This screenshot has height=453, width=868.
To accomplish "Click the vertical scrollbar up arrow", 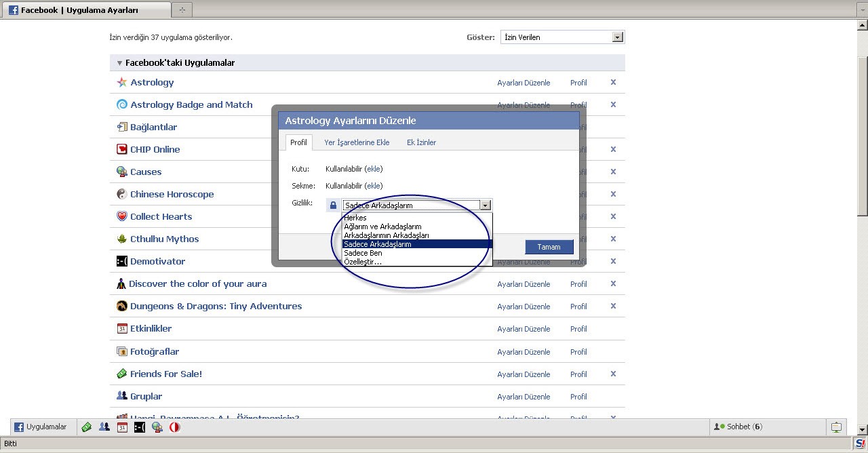I will pyautogui.click(x=862, y=24).
